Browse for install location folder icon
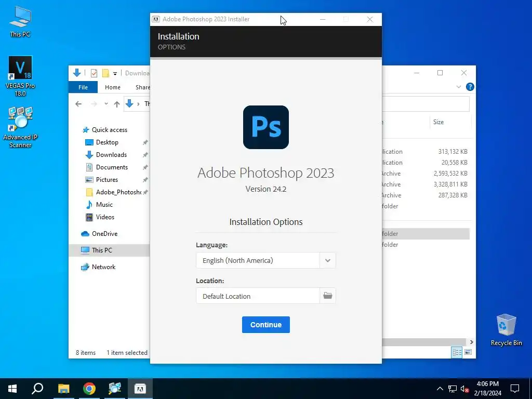532x399 pixels. click(327, 296)
